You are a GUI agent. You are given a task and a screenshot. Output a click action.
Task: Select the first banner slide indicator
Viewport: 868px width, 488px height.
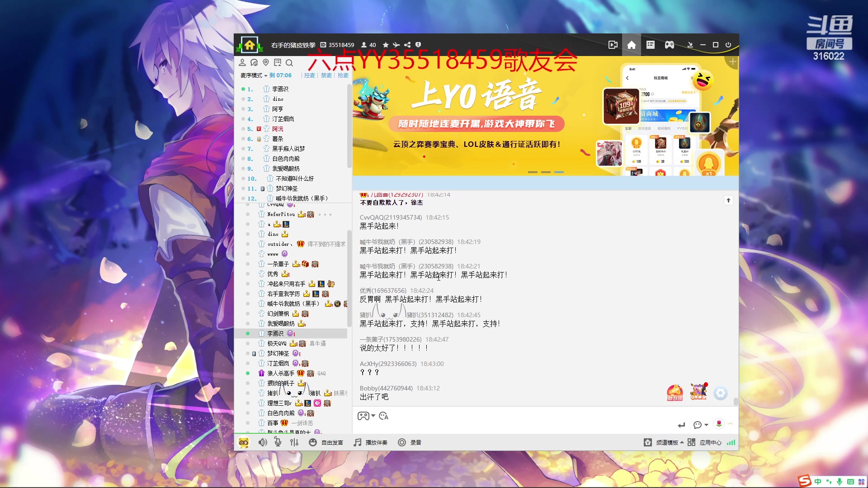click(x=533, y=172)
